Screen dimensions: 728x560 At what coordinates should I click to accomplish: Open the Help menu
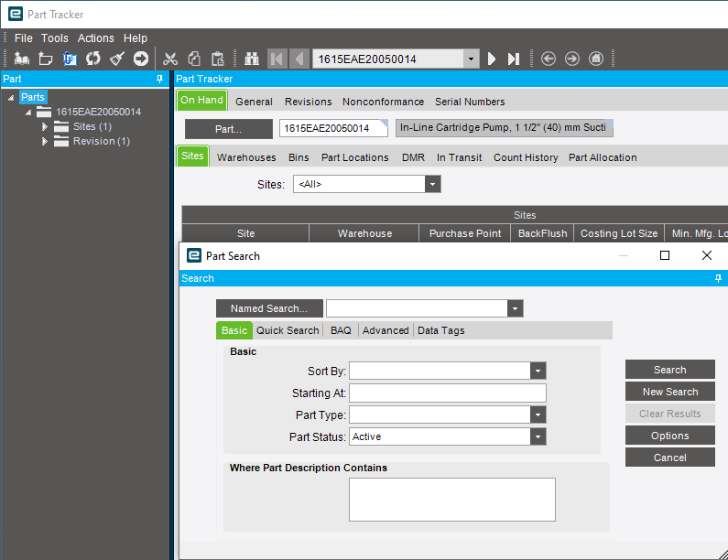pyautogui.click(x=136, y=38)
